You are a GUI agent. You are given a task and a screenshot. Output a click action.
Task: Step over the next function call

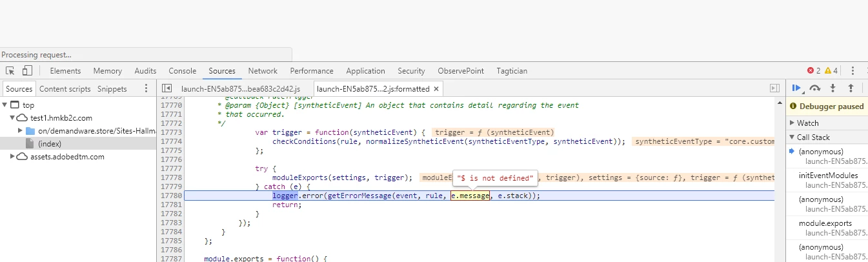coord(815,88)
